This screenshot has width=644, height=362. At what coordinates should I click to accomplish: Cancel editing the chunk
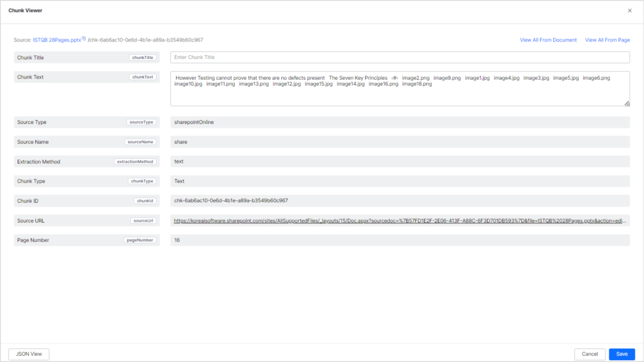point(589,354)
